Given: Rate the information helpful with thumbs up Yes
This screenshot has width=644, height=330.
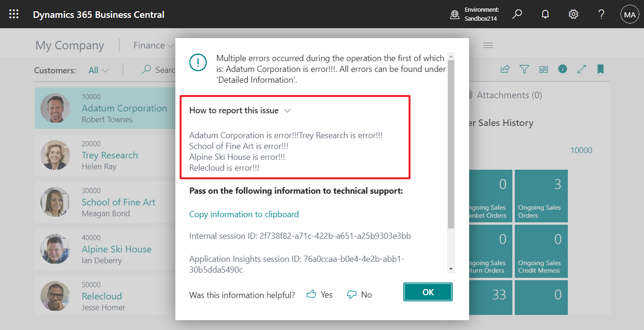Looking at the screenshot, I should pyautogui.click(x=319, y=294).
